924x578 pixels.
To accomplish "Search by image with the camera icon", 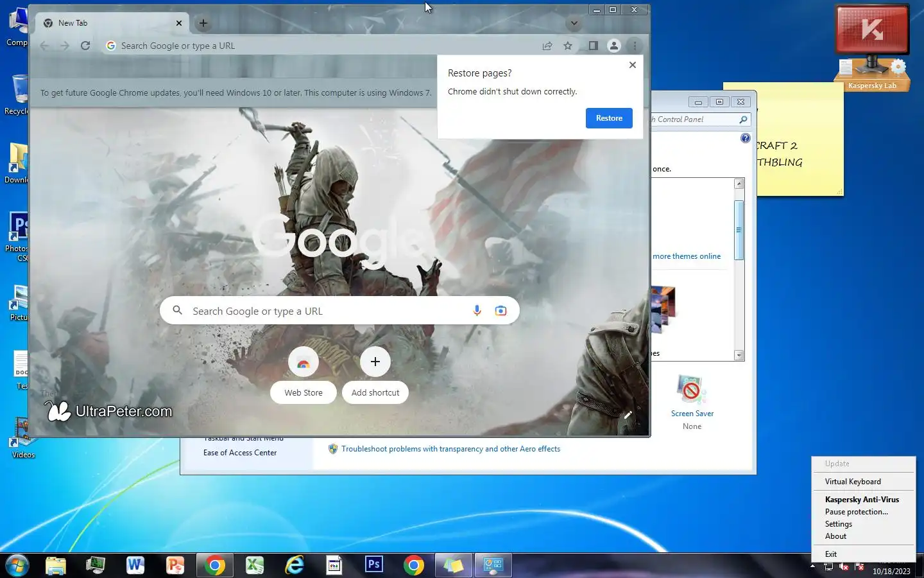I will 501,311.
